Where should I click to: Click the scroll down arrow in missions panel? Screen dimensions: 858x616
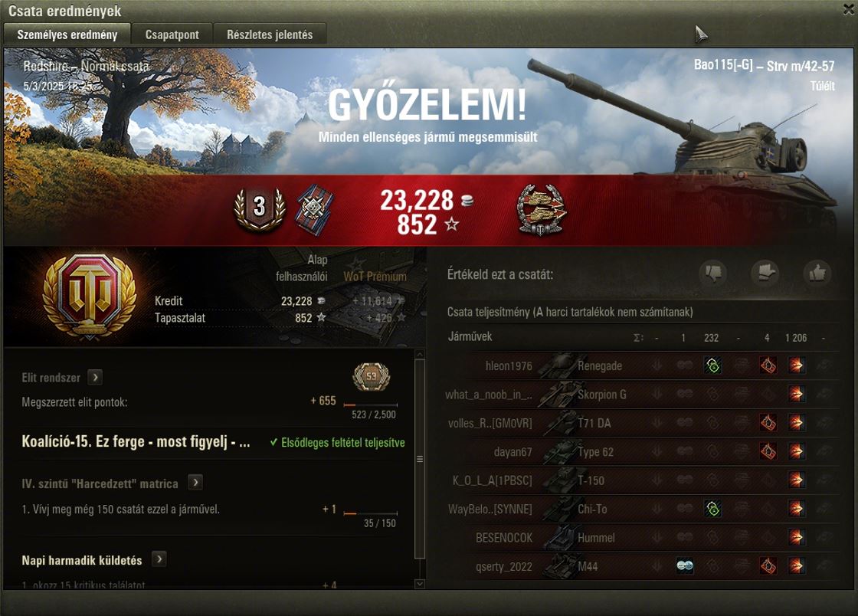point(420,584)
